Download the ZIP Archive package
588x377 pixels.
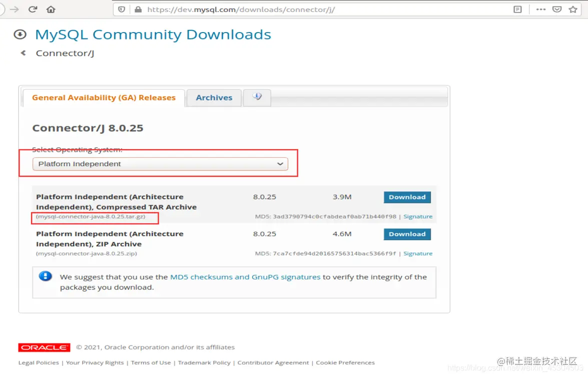(407, 234)
